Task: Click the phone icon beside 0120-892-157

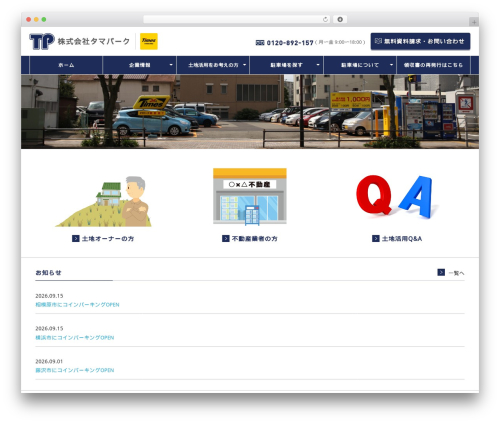Action: [260, 43]
